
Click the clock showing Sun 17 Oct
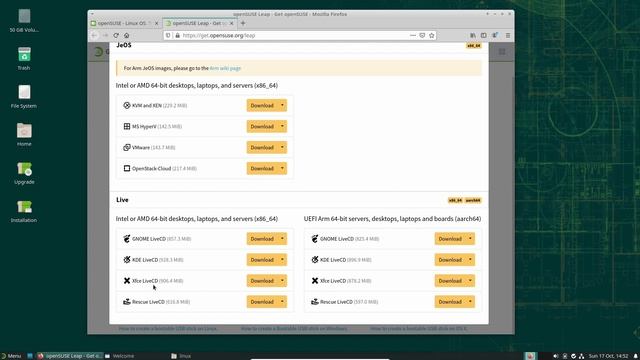tap(609, 356)
